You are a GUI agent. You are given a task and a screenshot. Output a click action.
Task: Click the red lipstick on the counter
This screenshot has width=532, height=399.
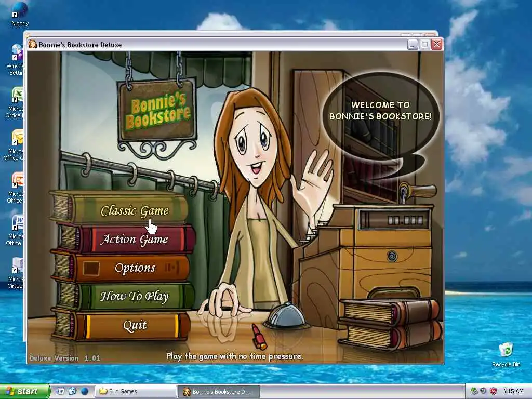[259, 336]
